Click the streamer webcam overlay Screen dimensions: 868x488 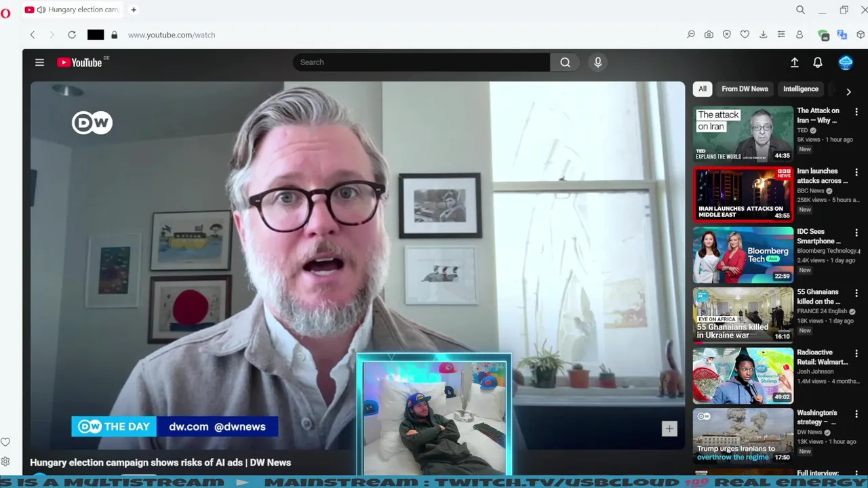(434, 415)
